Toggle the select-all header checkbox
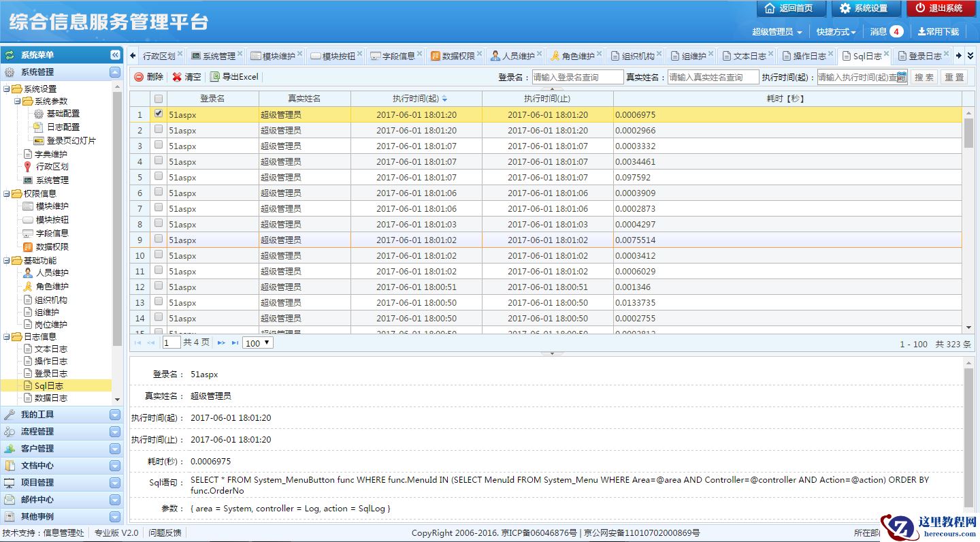The image size is (980, 542). [159, 99]
